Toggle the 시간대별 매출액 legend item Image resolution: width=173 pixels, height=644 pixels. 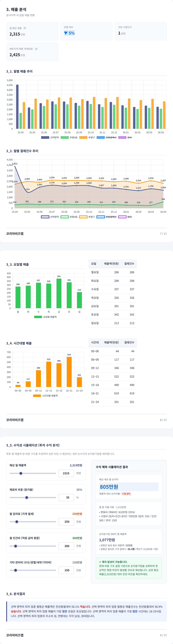[45, 396]
